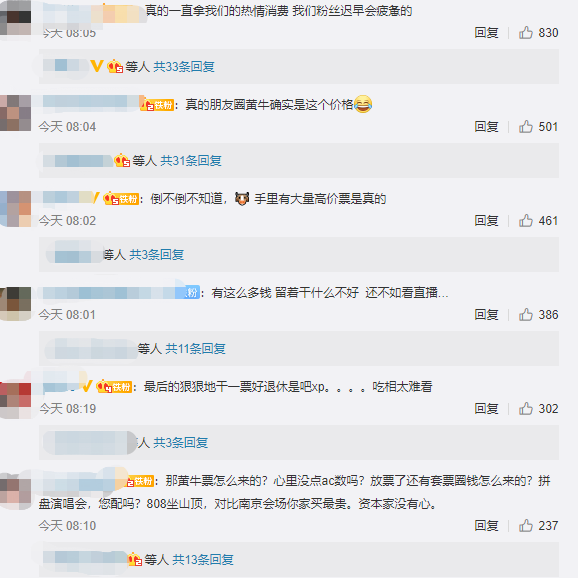Image resolution: width=578 pixels, height=578 pixels.
Task: Like the 08:19 comment with 302 likes
Action: 526,409
